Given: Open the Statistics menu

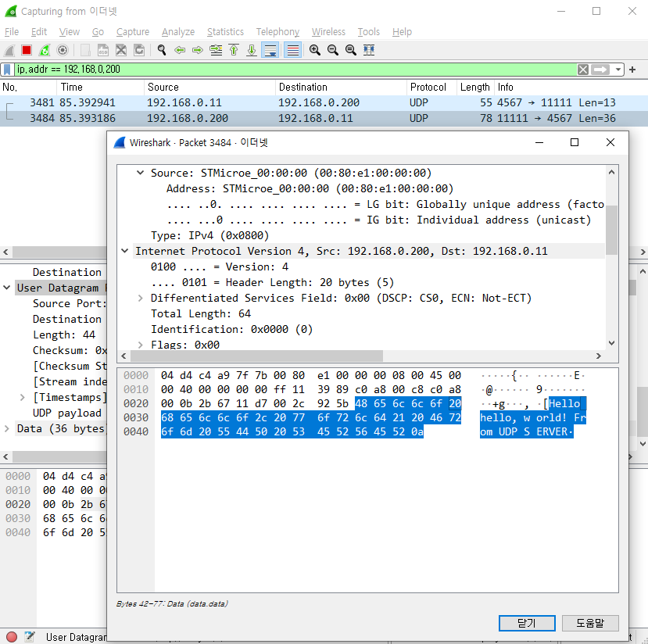Looking at the screenshot, I should tap(225, 32).
